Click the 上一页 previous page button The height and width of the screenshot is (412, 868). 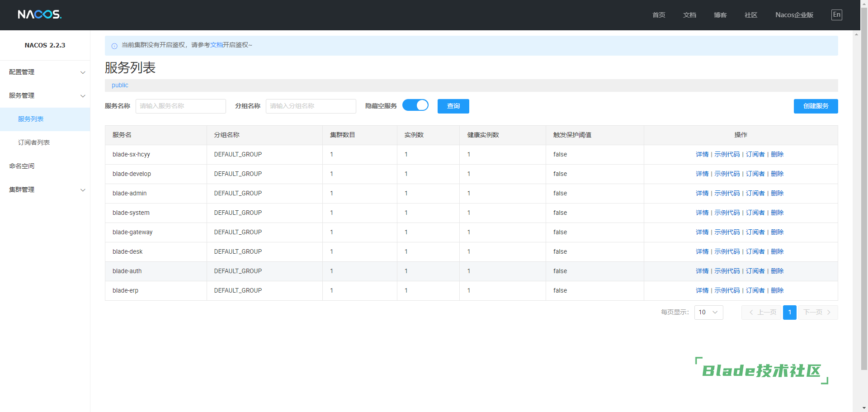[761, 313]
